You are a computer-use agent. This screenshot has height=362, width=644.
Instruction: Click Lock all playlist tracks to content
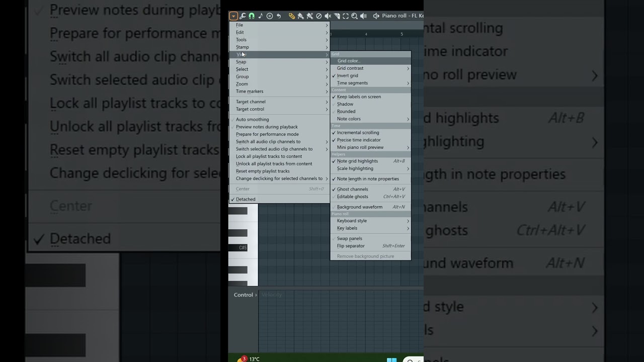(279, 156)
